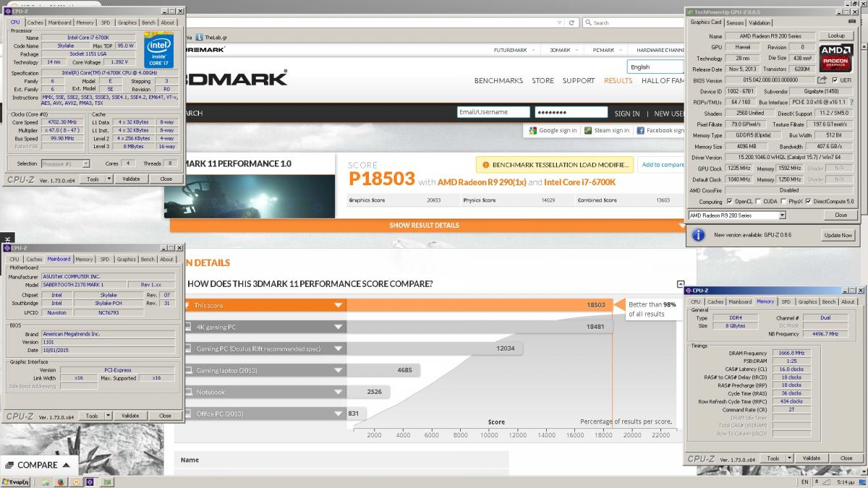Click the blue info icon in GPU-Z update bar

[698, 235]
